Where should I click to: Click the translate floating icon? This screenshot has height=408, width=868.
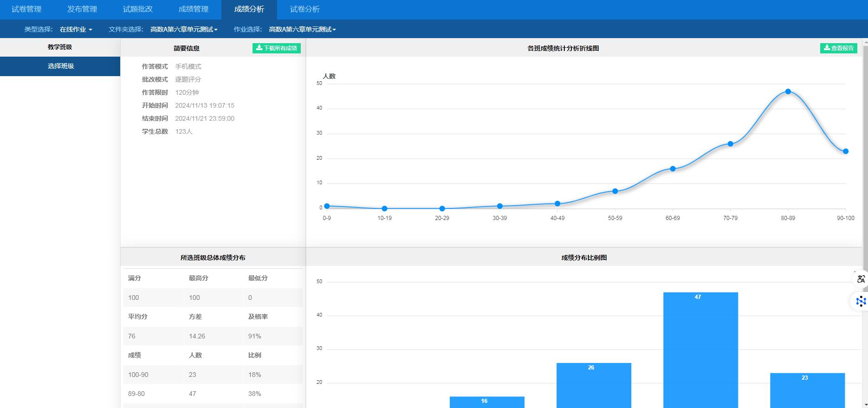tap(861, 279)
